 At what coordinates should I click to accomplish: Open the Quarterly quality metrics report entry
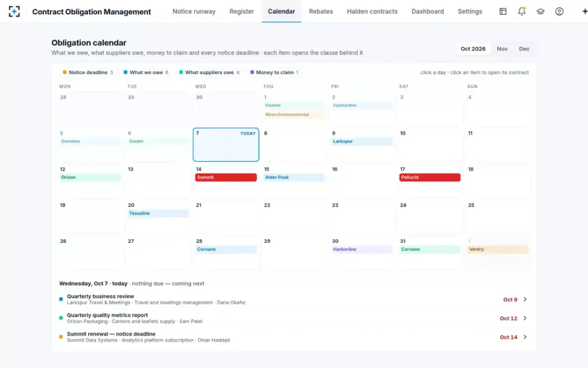coord(294,318)
